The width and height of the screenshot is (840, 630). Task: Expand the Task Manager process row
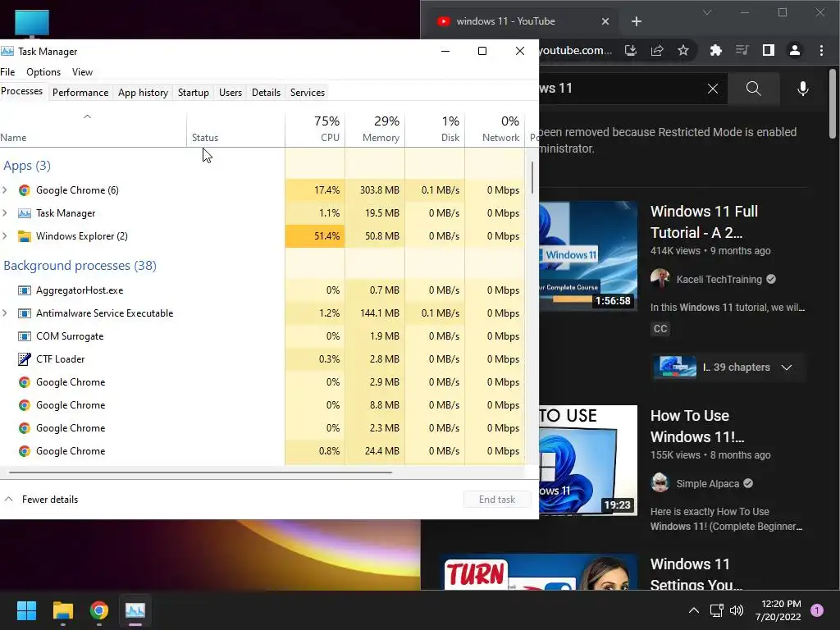pyautogui.click(x=5, y=213)
